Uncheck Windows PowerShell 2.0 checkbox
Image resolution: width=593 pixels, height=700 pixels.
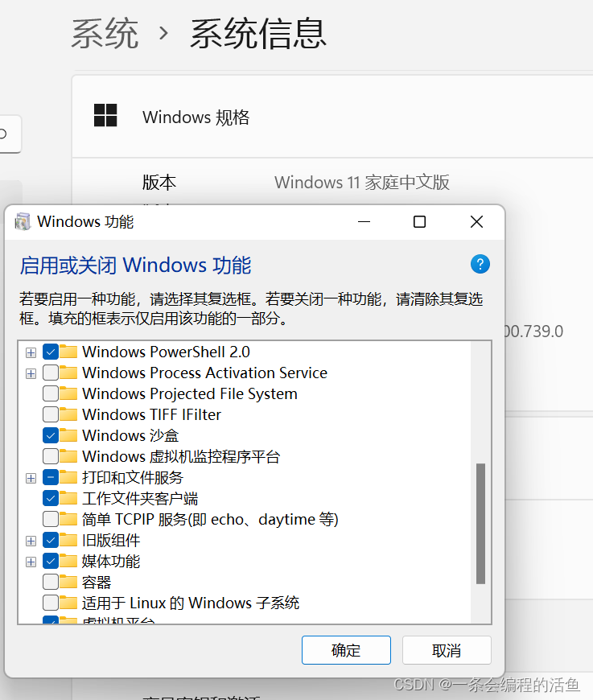(x=51, y=352)
